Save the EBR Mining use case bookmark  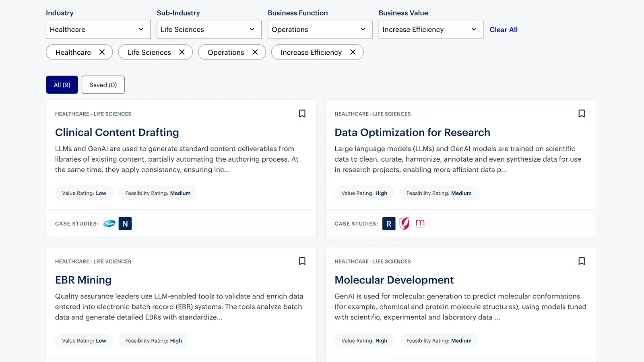(302, 261)
